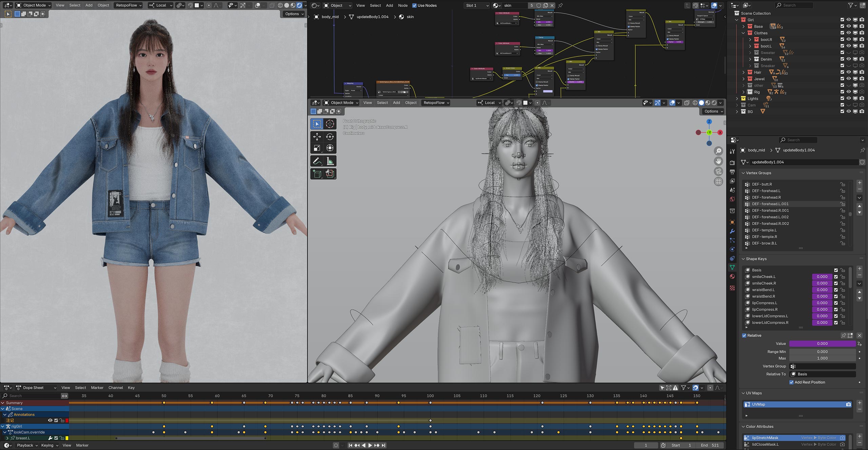Adjust the shape key Value slider
The image size is (868, 450).
822,344
